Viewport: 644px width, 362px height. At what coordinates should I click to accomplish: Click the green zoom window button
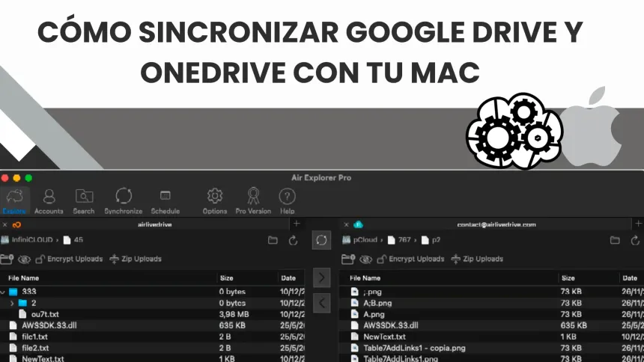click(x=28, y=178)
